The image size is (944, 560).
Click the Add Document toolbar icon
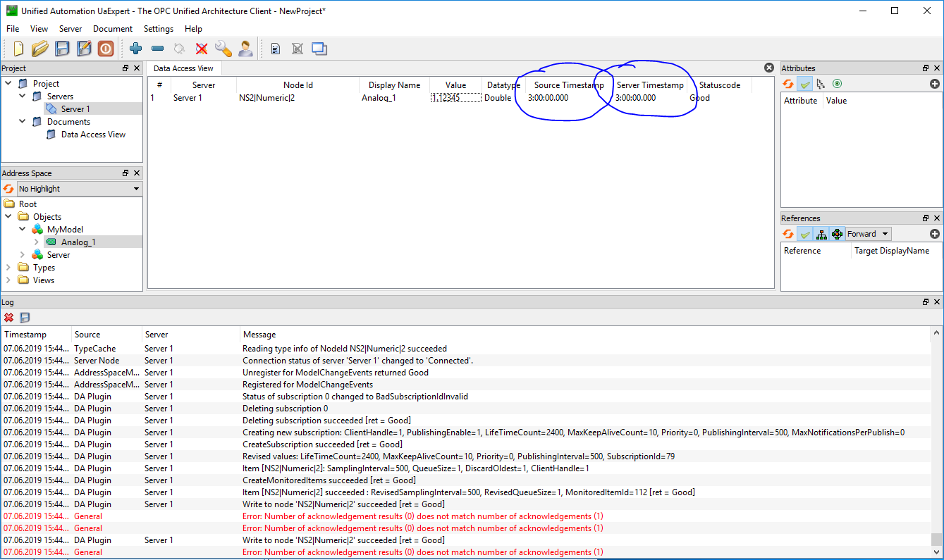click(275, 49)
